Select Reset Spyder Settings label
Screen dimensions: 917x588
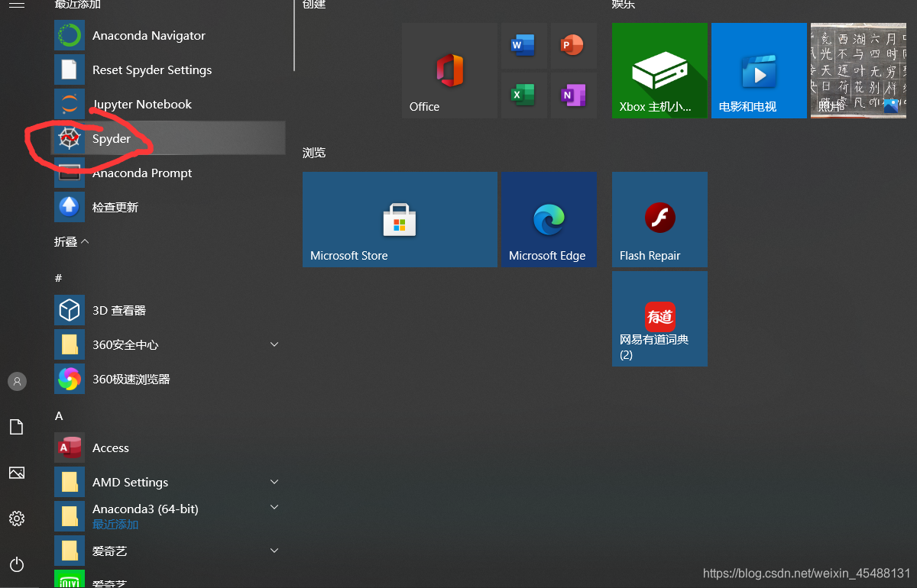point(152,69)
